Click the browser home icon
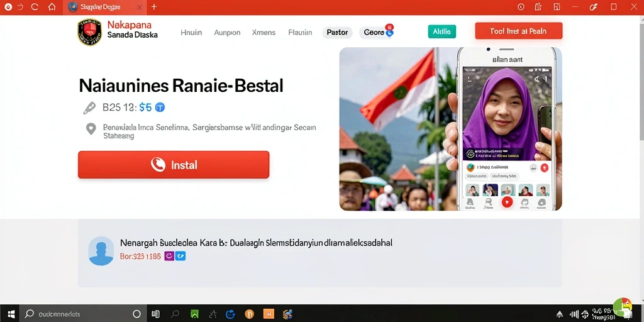This screenshot has height=322, width=644. (x=52, y=7)
